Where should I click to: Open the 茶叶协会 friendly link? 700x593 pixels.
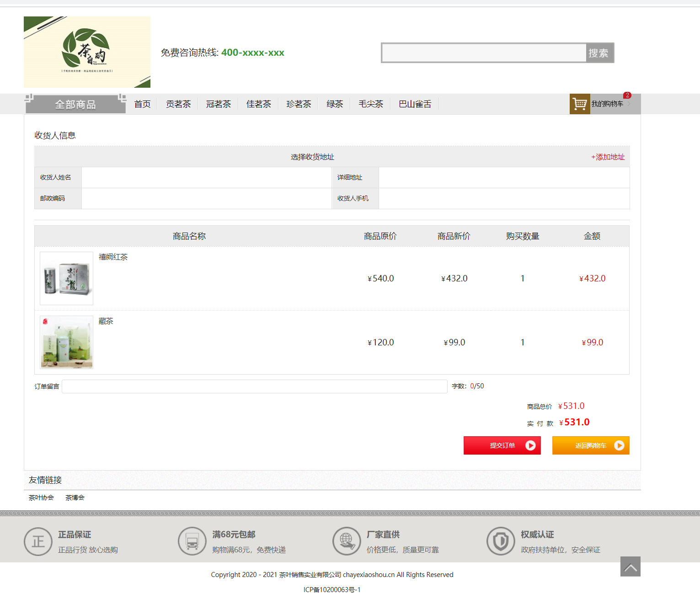click(41, 498)
